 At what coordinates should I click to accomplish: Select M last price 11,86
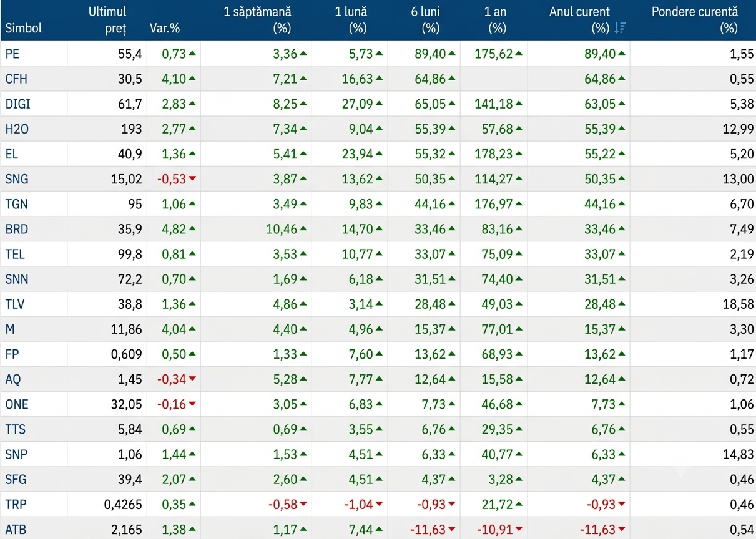127,329
